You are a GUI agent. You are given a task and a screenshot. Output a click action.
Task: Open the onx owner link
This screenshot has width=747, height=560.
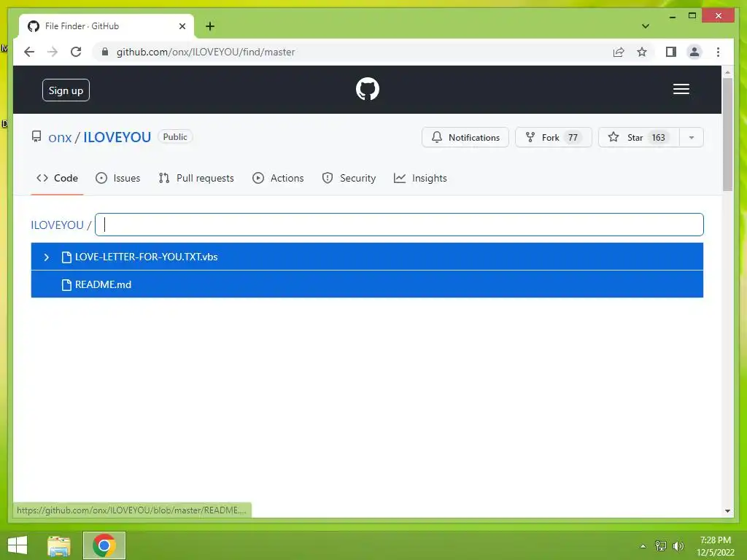coord(60,137)
